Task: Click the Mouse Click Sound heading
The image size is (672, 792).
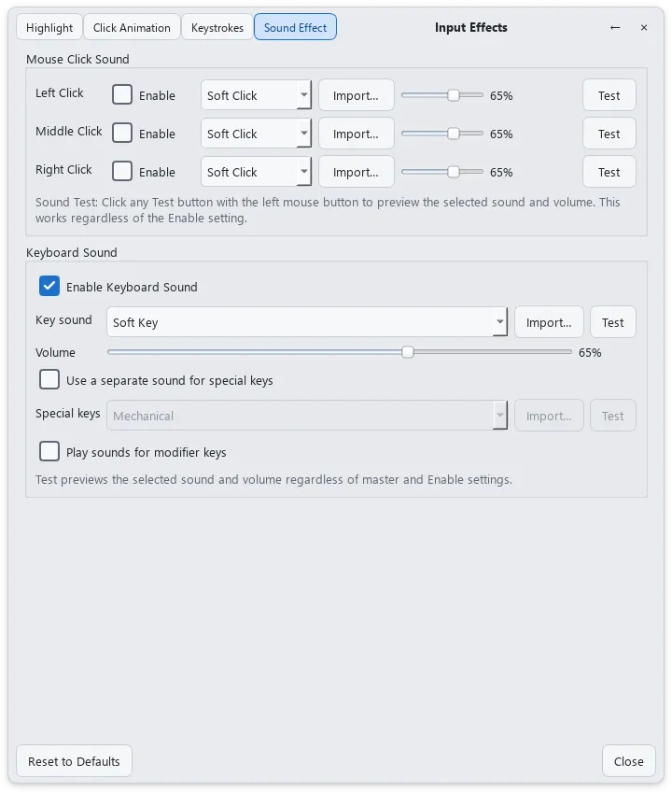Action: tap(77, 59)
